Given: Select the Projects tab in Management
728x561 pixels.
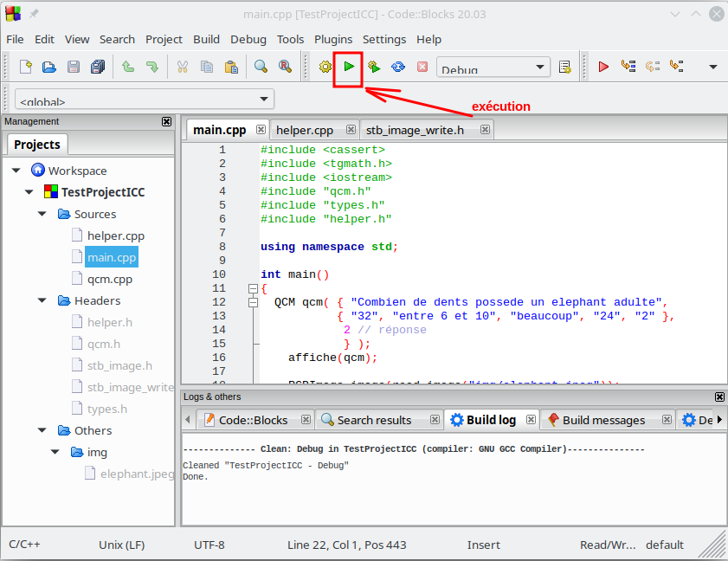Looking at the screenshot, I should point(37,145).
